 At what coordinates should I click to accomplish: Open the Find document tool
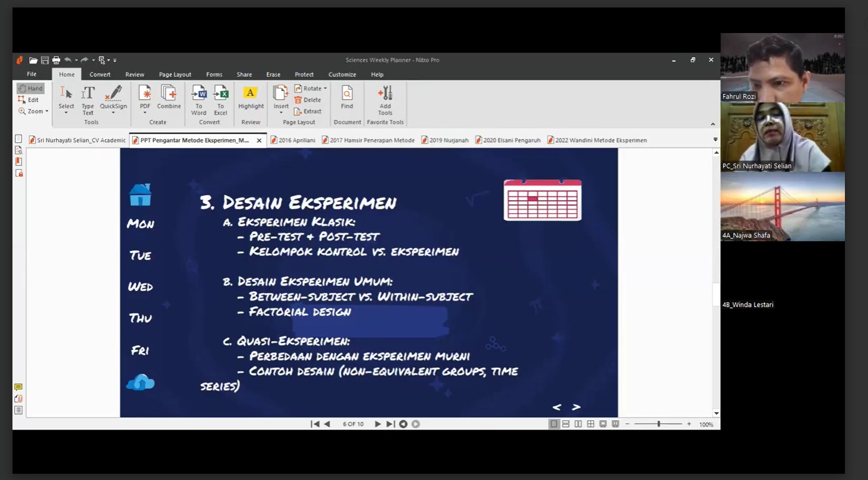pyautogui.click(x=347, y=97)
